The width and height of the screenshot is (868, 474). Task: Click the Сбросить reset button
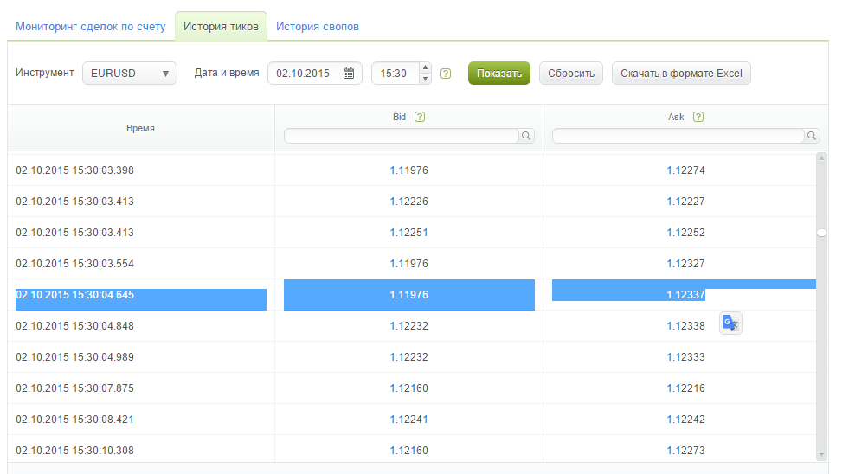pyautogui.click(x=570, y=73)
